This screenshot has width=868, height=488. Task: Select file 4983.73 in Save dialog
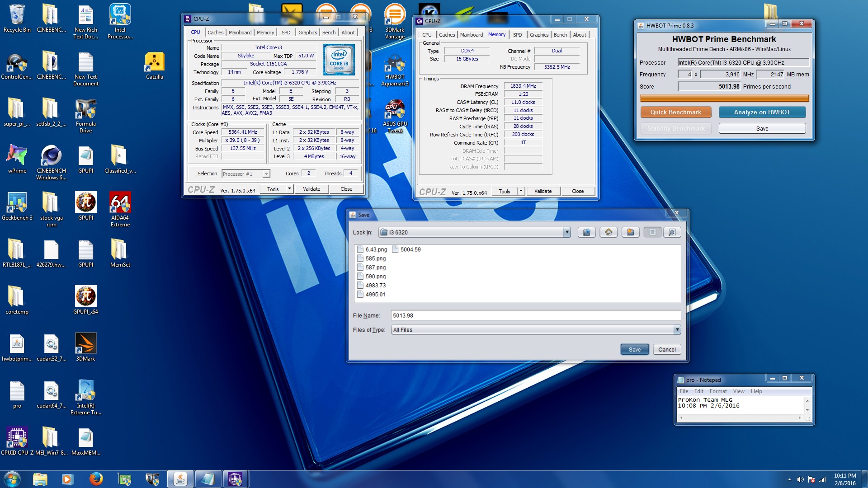point(372,286)
